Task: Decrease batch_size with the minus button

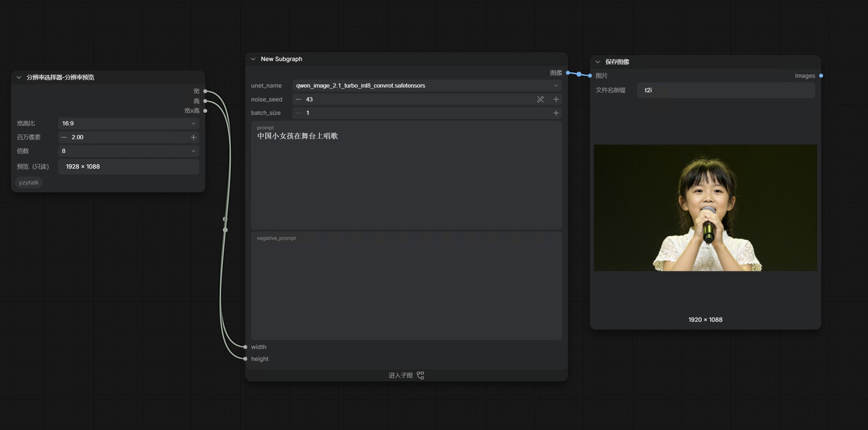Action: click(298, 113)
